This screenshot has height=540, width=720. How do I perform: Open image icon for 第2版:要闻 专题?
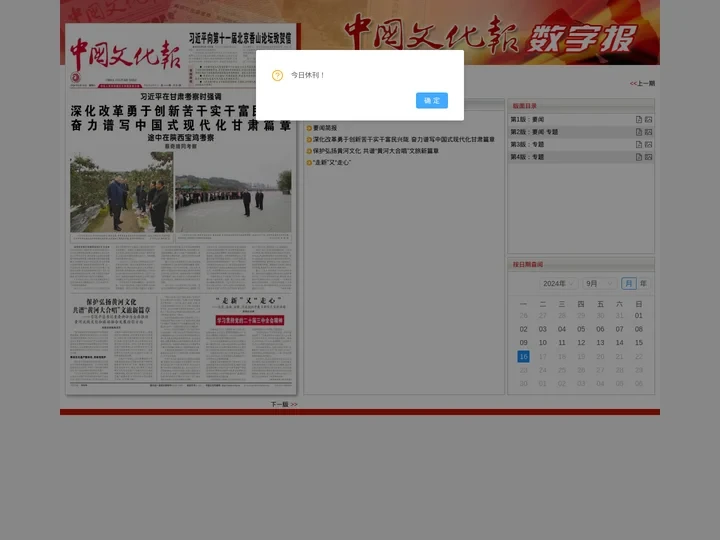648,132
